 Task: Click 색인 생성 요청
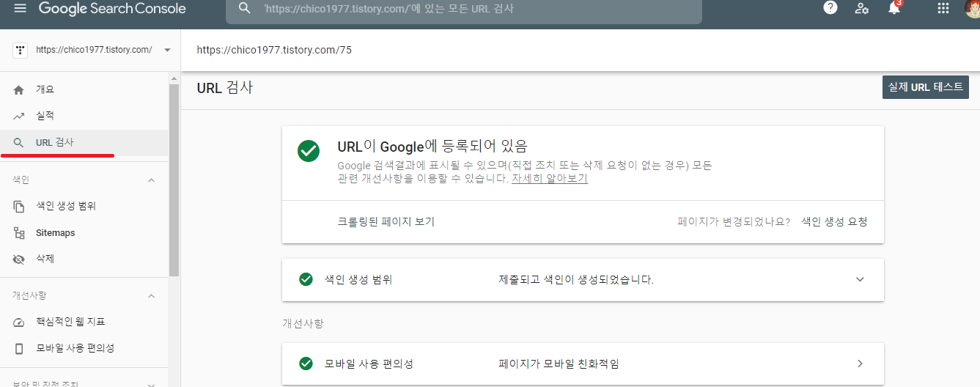(834, 221)
